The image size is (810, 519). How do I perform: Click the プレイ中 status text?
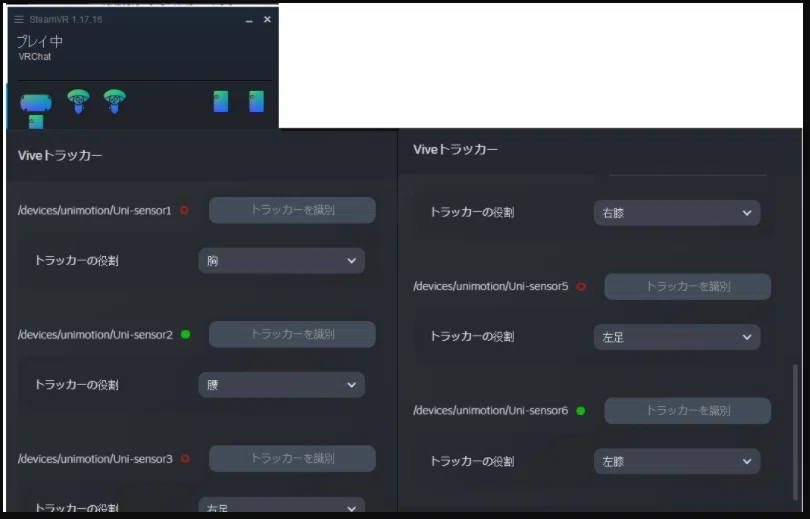(x=40, y=41)
